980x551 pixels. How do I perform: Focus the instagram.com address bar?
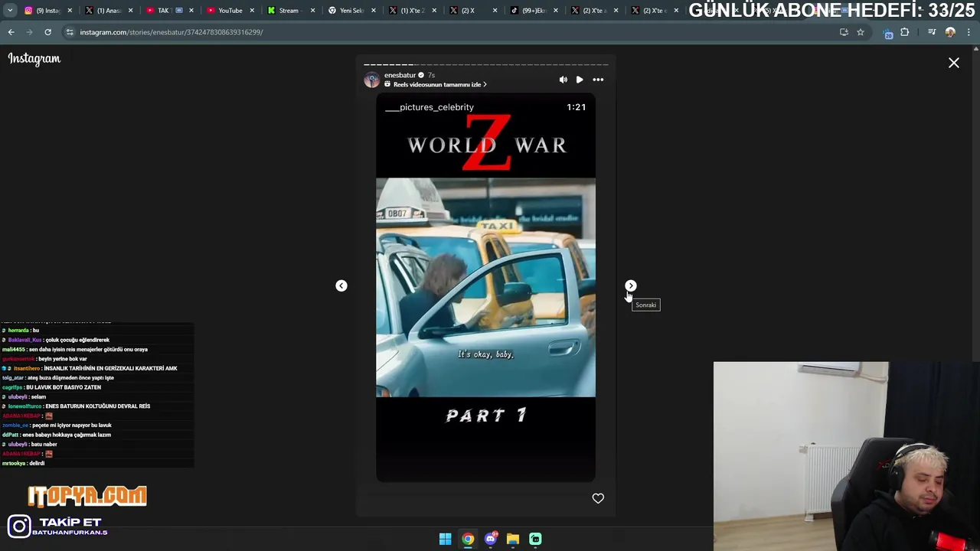pyautogui.click(x=452, y=32)
